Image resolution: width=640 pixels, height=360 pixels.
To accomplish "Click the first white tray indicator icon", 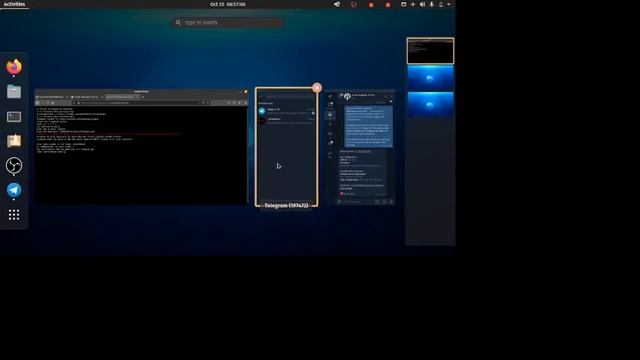I will point(337,4).
